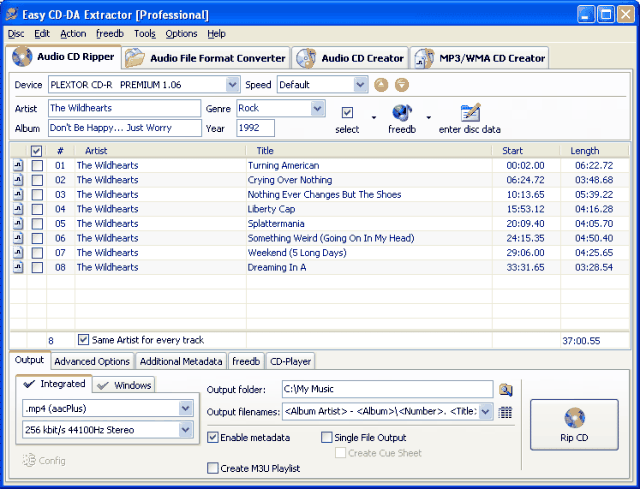Select the freedb bottom tab
The image size is (640, 489).
click(246, 361)
